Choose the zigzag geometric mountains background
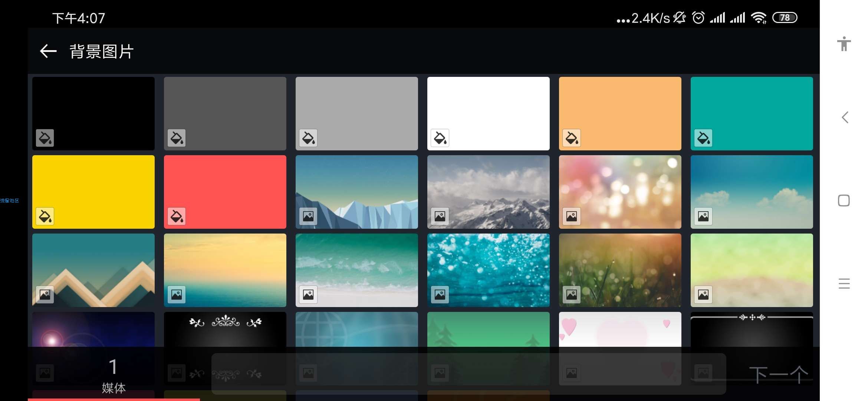The image size is (868, 401). coord(93,270)
